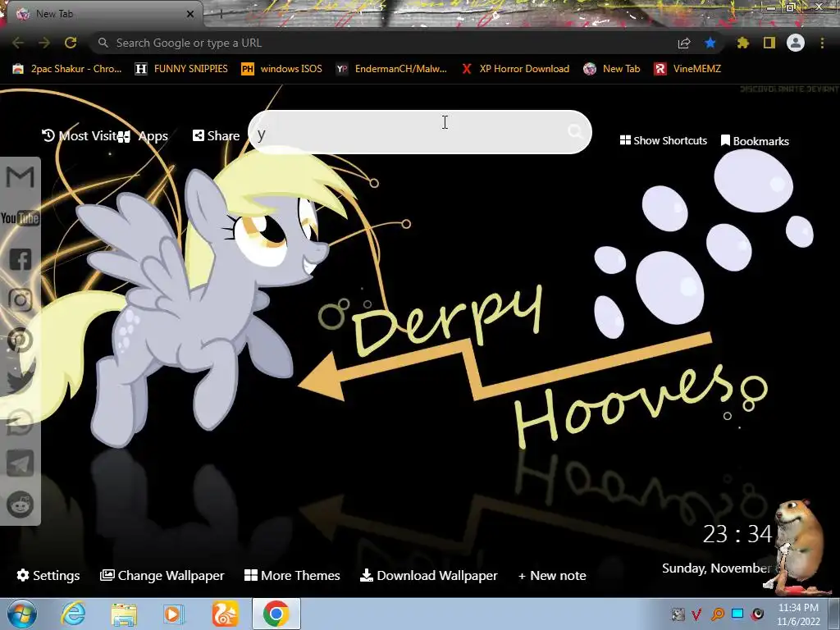The image size is (840, 630).
Task: Click the orange magnifier tray icon
Action: point(718,614)
